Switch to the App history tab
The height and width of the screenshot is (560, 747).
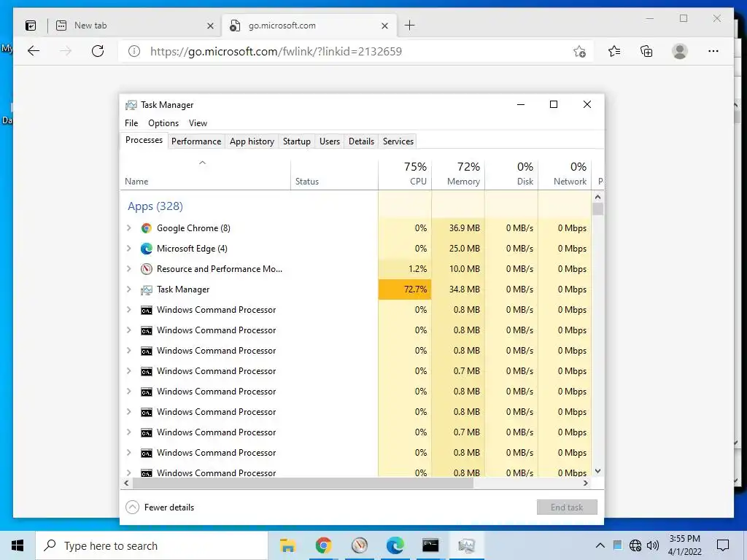pos(252,141)
